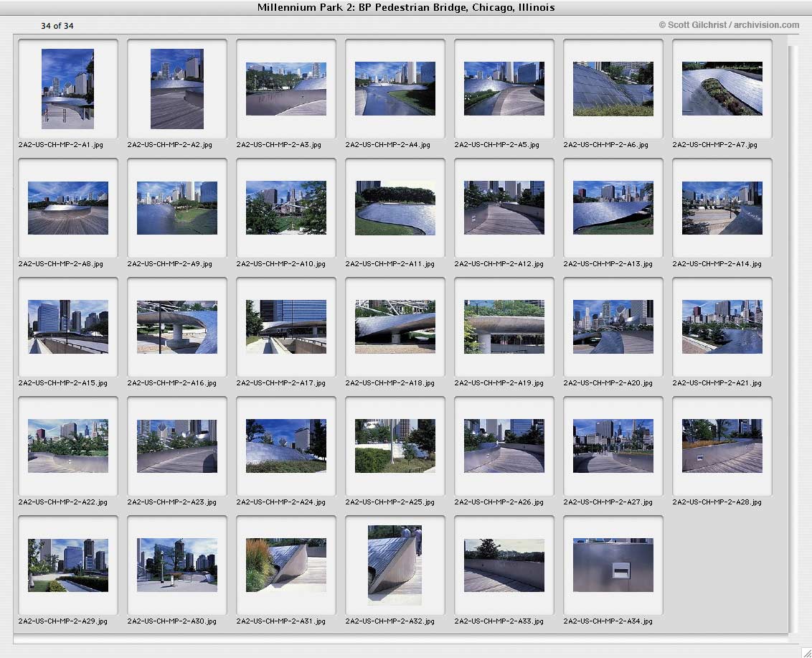
Task: Click thumbnail 2A2-US-CH-MP-2-A27.jpg
Action: click(613, 446)
